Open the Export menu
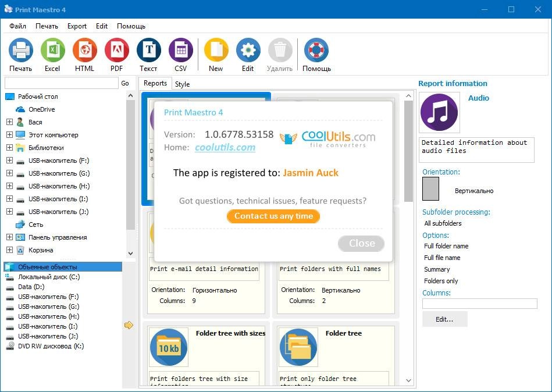Screen dimensions: 552x392 77,26
